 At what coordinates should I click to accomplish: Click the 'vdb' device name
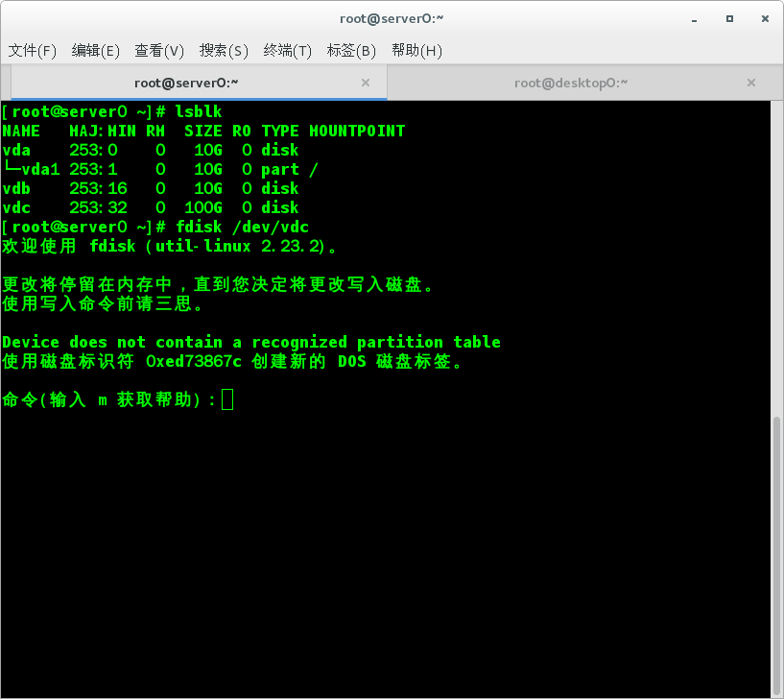[x=16, y=188]
